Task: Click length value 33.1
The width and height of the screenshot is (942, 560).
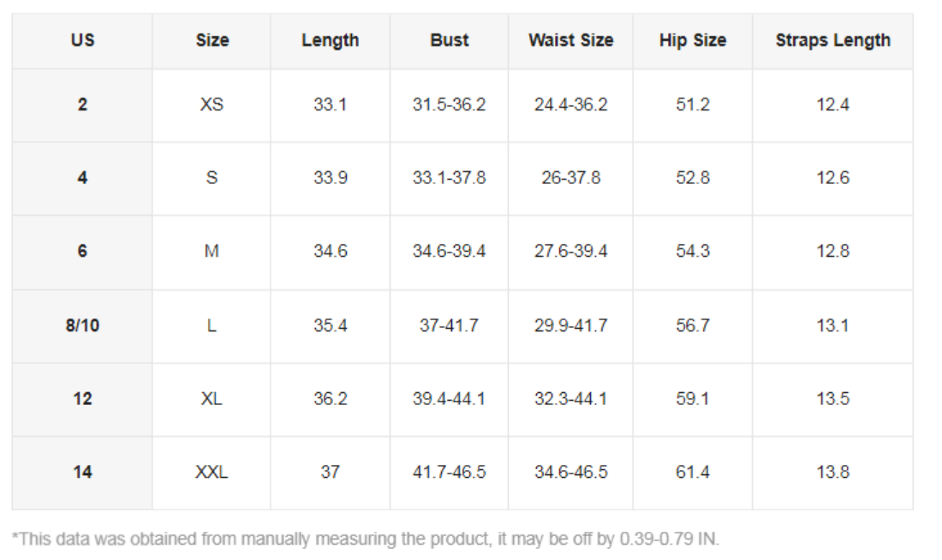Action: coord(330,104)
